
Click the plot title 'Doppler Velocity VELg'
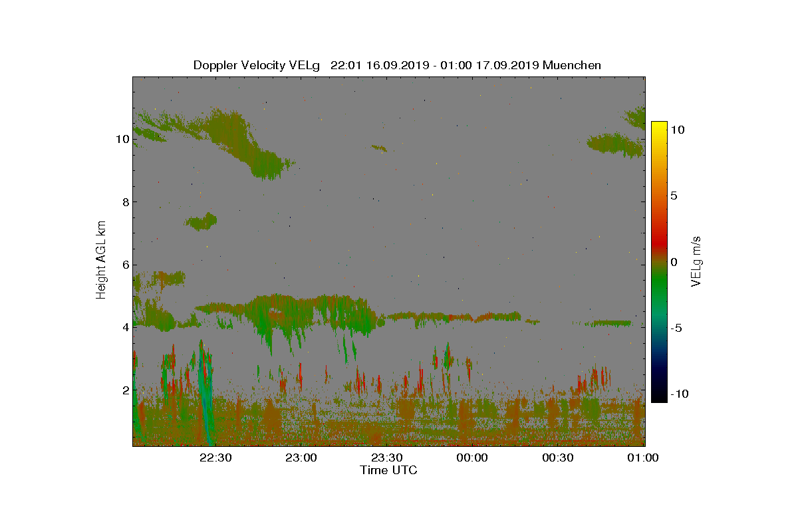tap(257, 65)
